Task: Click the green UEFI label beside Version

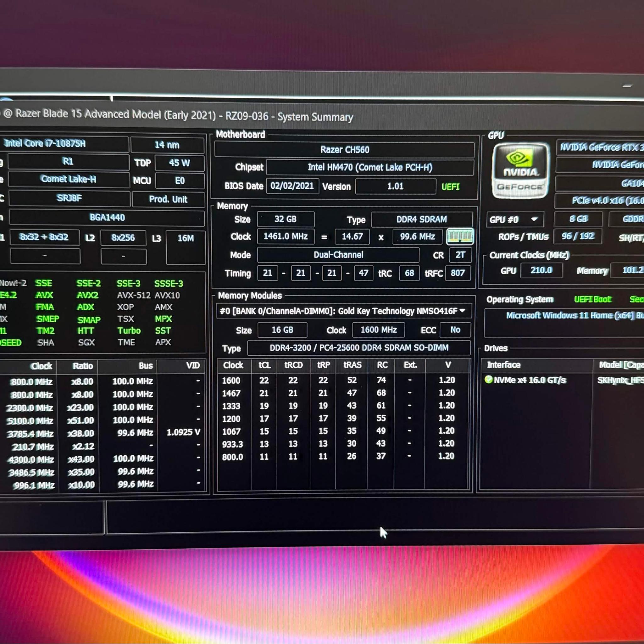Action: tap(450, 187)
